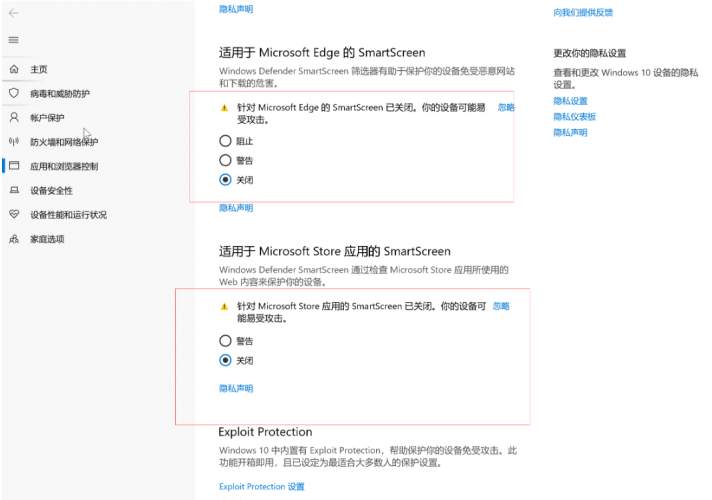The height and width of the screenshot is (500, 712).
Task: Click warning triangle in Store SmartScreen alert
Action: [224, 307]
